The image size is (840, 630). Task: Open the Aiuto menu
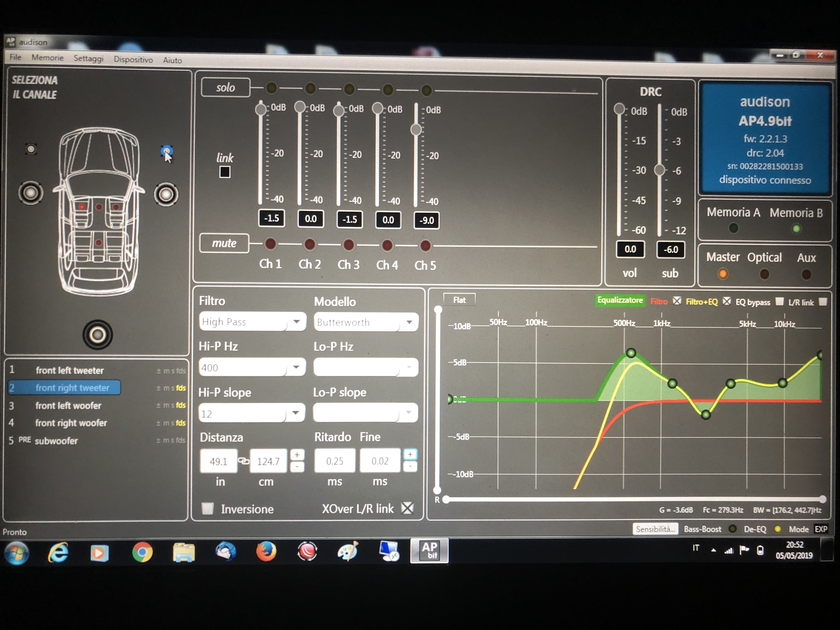pyautogui.click(x=172, y=60)
